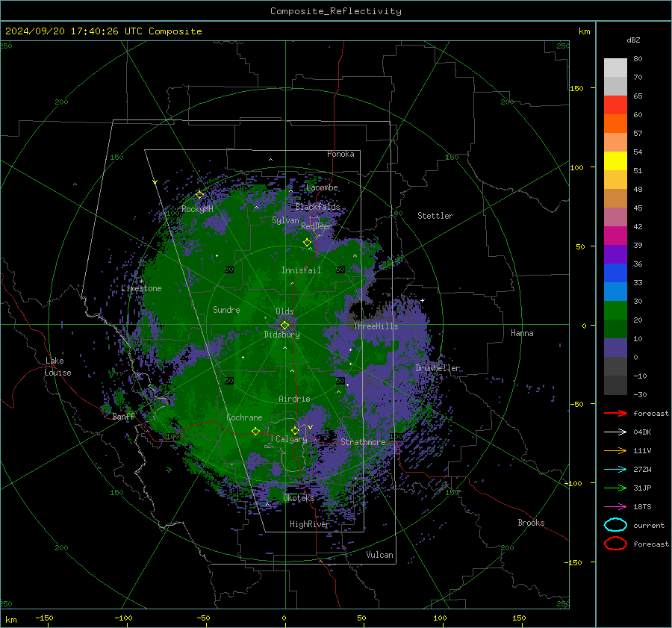Click the red forecast arrow in legend

pyautogui.click(x=615, y=413)
